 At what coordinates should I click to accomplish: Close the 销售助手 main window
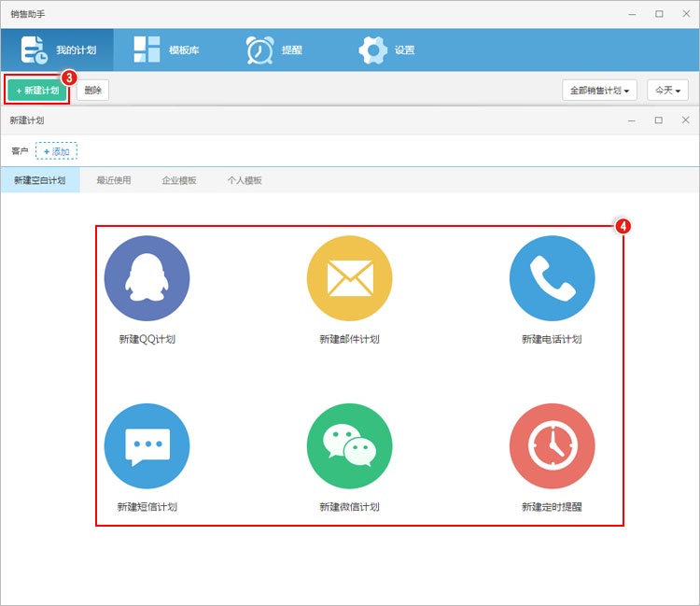pyautogui.click(x=687, y=14)
